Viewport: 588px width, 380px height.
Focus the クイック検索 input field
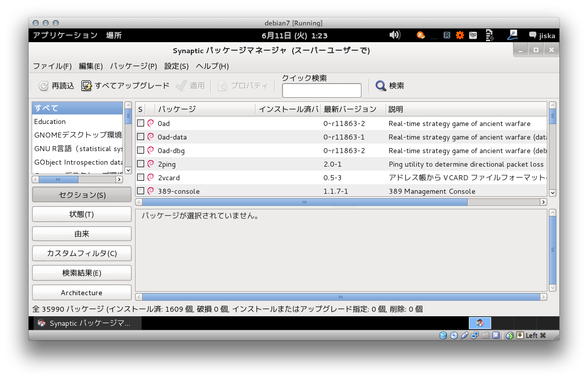tap(322, 90)
